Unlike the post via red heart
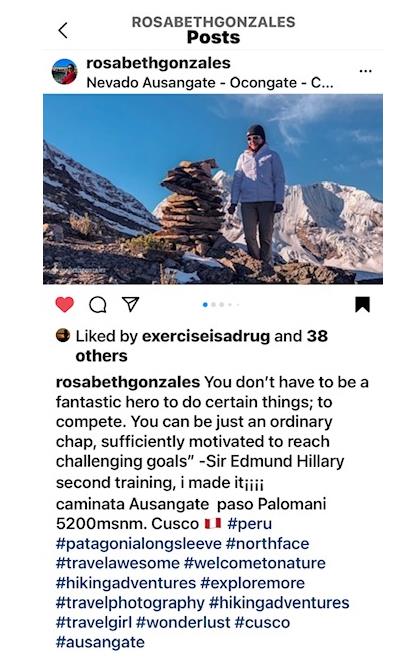Image resolution: width=412 pixels, height=658 pixels. 65,304
